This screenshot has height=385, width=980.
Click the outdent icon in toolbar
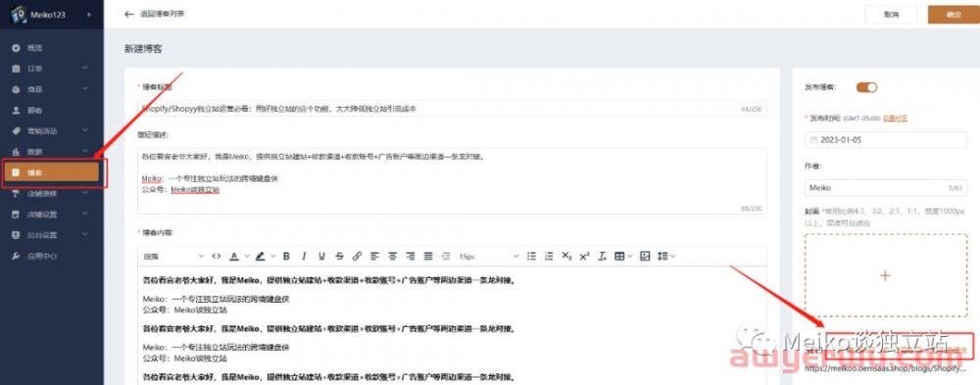[446, 256]
